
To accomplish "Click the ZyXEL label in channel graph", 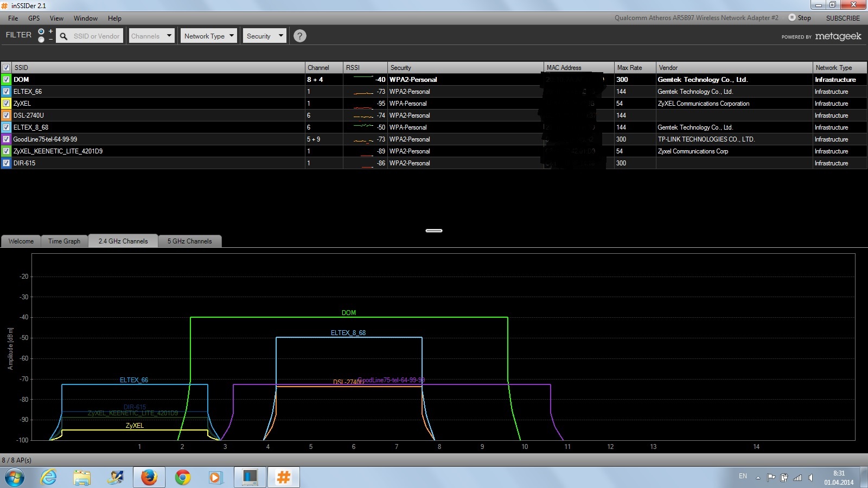I will click(135, 426).
